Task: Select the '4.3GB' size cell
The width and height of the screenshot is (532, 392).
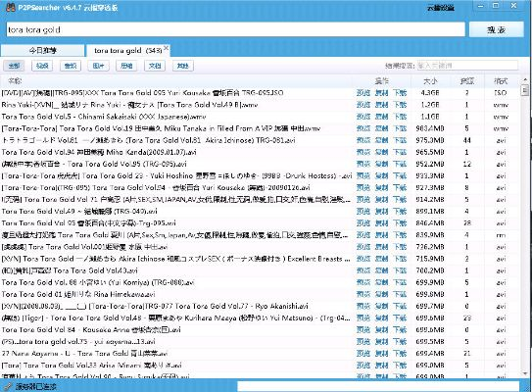Action: pyautogui.click(x=430, y=93)
